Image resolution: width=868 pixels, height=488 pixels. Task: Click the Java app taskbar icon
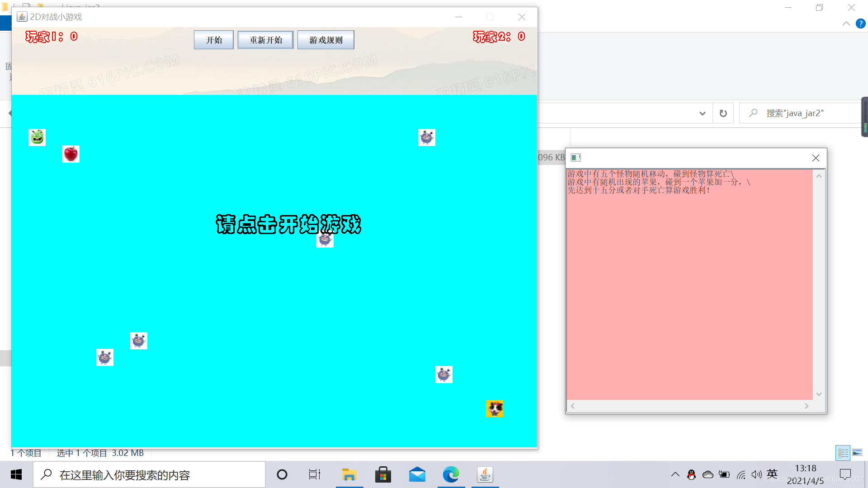[x=485, y=474]
